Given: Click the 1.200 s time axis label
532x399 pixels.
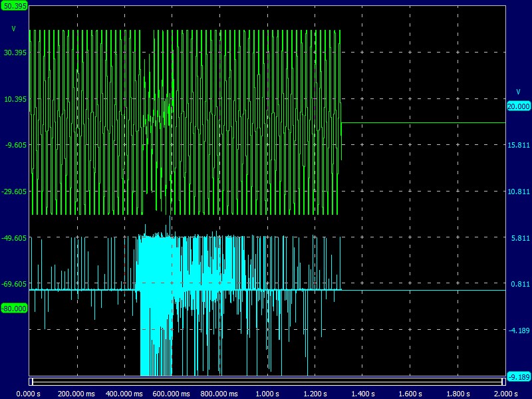Looking at the screenshot, I should (x=315, y=394).
